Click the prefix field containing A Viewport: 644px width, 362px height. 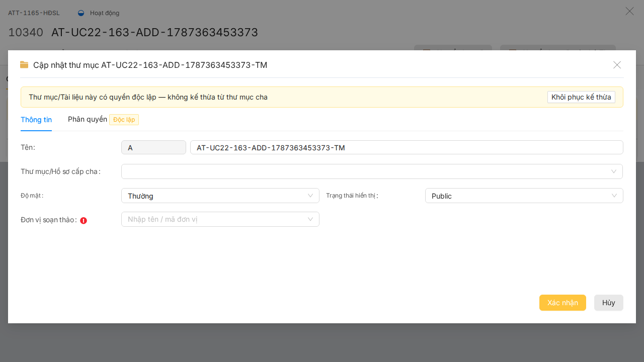[x=153, y=147]
